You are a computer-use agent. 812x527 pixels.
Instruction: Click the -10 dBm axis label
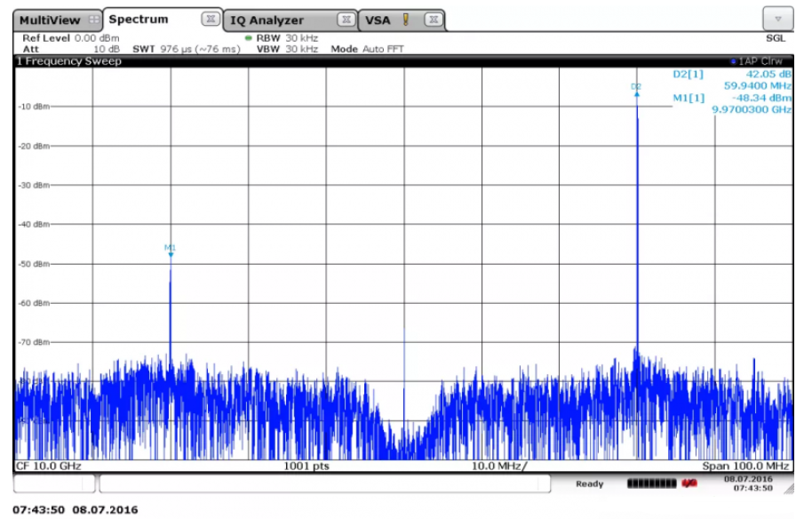pyautogui.click(x=34, y=107)
